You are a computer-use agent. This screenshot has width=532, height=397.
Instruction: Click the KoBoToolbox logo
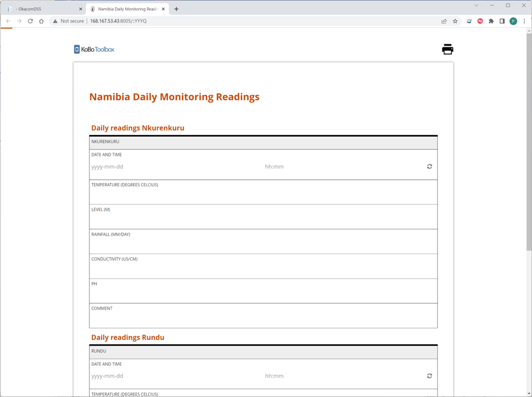click(94, 50)
